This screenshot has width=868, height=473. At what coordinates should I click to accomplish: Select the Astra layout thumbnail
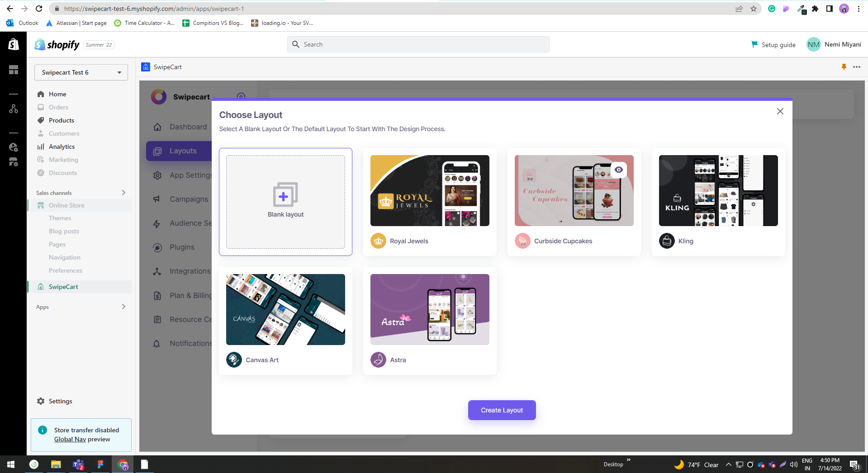tap(430, 309)
